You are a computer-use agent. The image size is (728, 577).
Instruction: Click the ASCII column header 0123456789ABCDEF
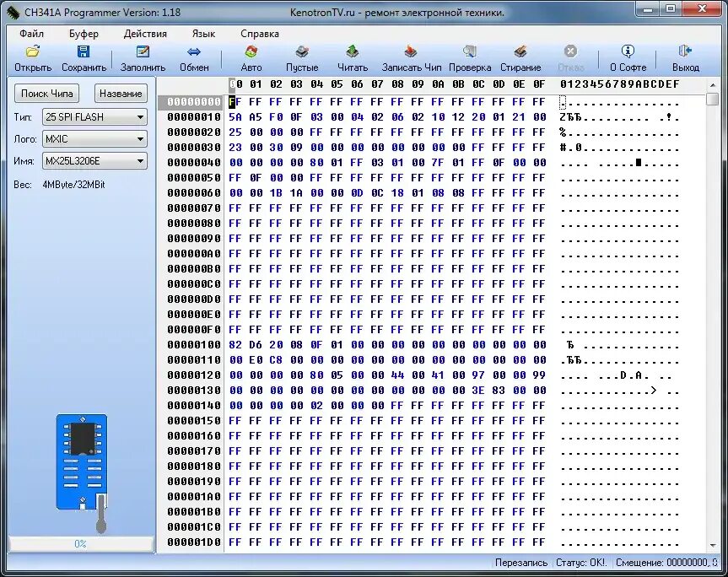[620, 84]
